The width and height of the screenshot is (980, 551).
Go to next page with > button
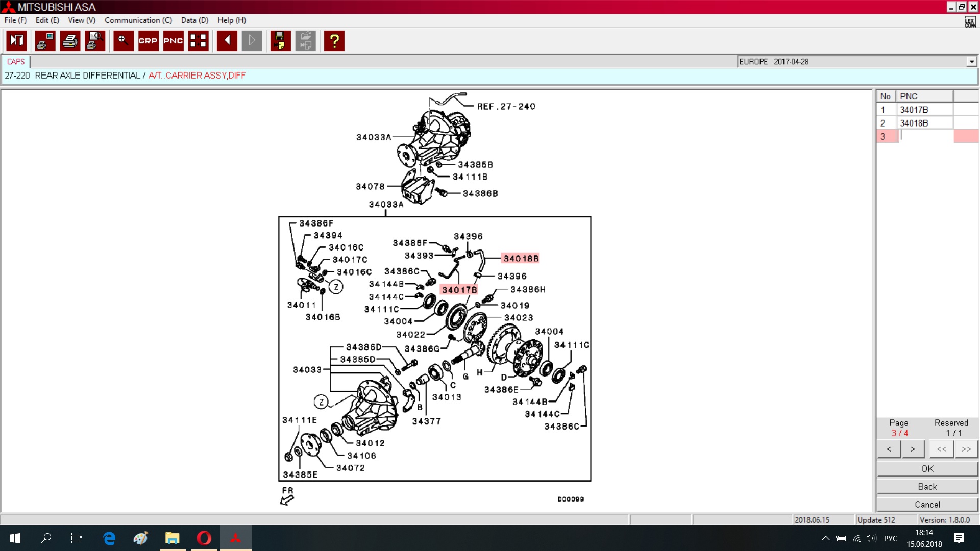click(x=913, y=449)
